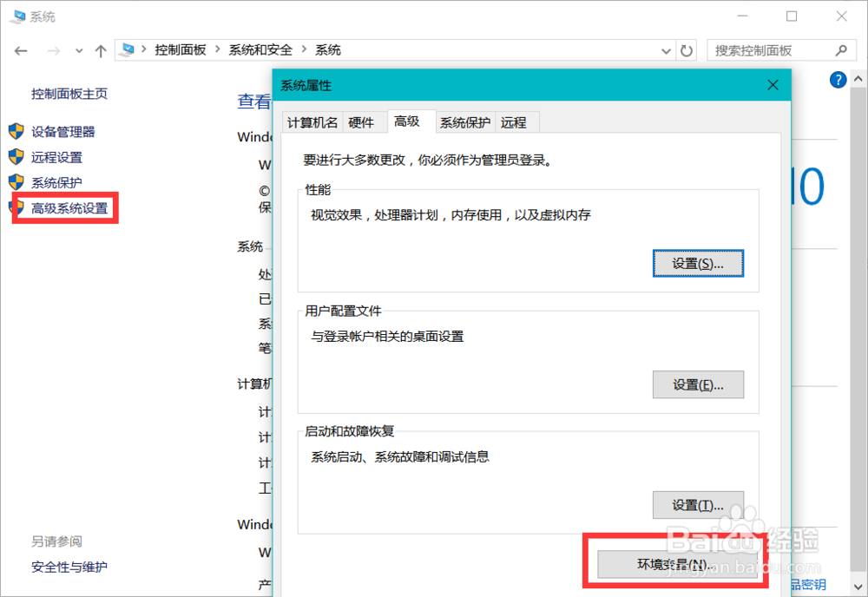
Task: Click the back navigation arrow
Action: (x=21, y=50)
